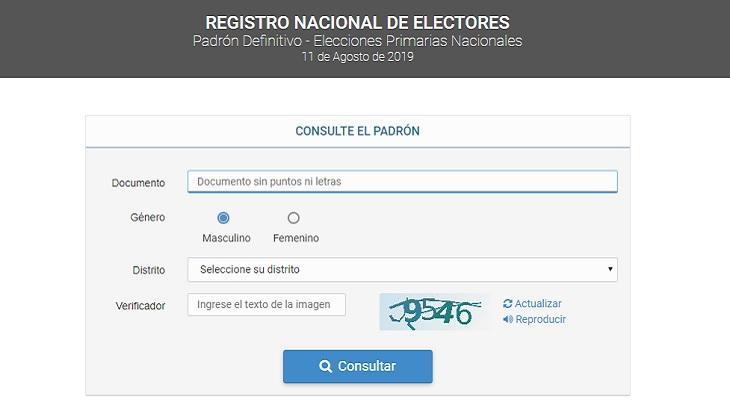Click the Verificador field label
This screenshot has width=730, height=400.
pyautogui.click(x=140, y=306)
